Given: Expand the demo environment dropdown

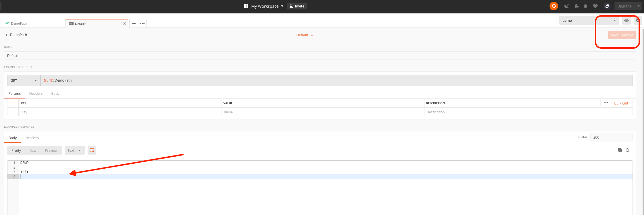Looking at the screenshot, I should 589,20.
